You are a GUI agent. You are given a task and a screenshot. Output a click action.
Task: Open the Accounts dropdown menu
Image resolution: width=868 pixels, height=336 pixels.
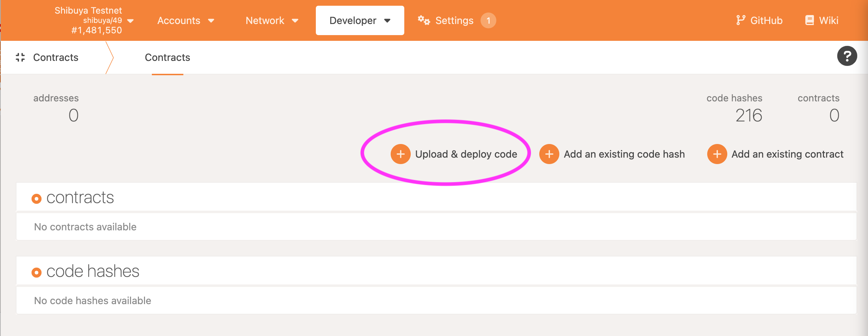pos(185,20)
